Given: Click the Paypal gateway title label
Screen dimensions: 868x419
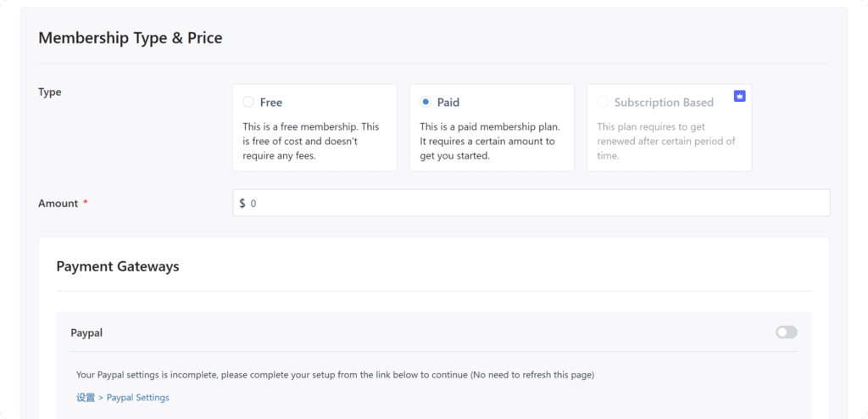Looking at the screenshot, I should click(x=86, y=333).
